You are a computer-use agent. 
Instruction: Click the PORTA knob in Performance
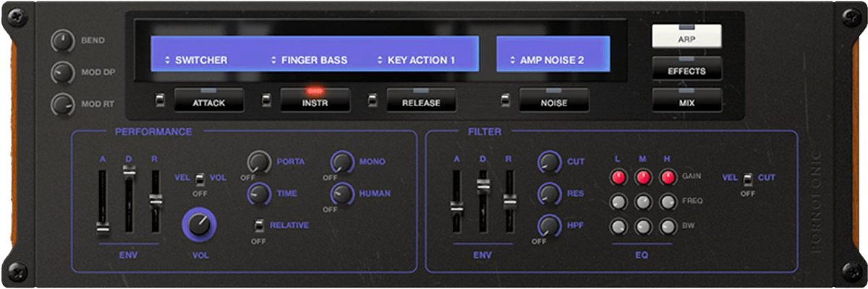tap(260, 162)
